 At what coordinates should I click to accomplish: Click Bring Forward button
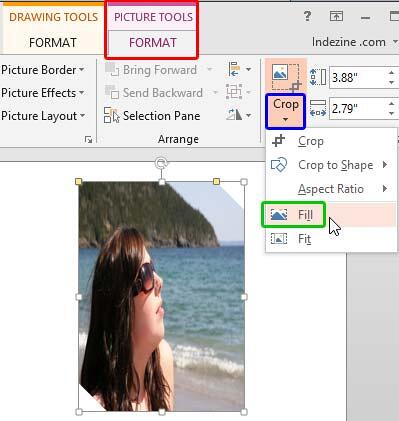click(x=151, y=70)
